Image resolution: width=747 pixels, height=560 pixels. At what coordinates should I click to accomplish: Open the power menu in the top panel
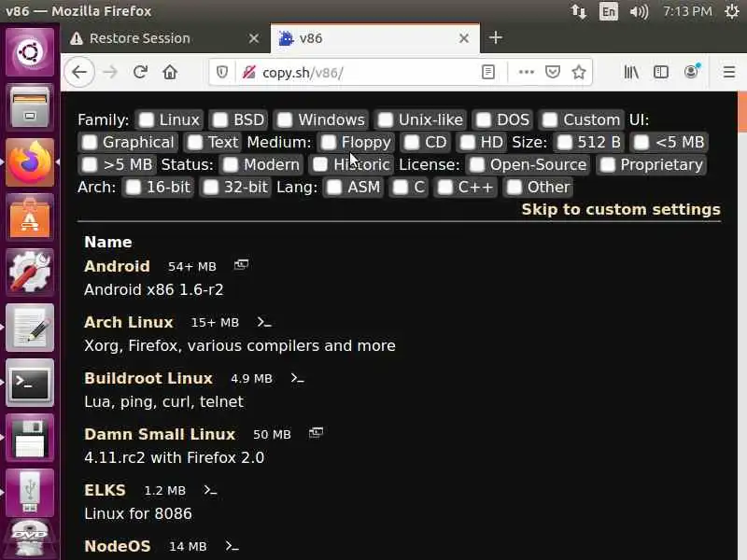coord(732,11)
